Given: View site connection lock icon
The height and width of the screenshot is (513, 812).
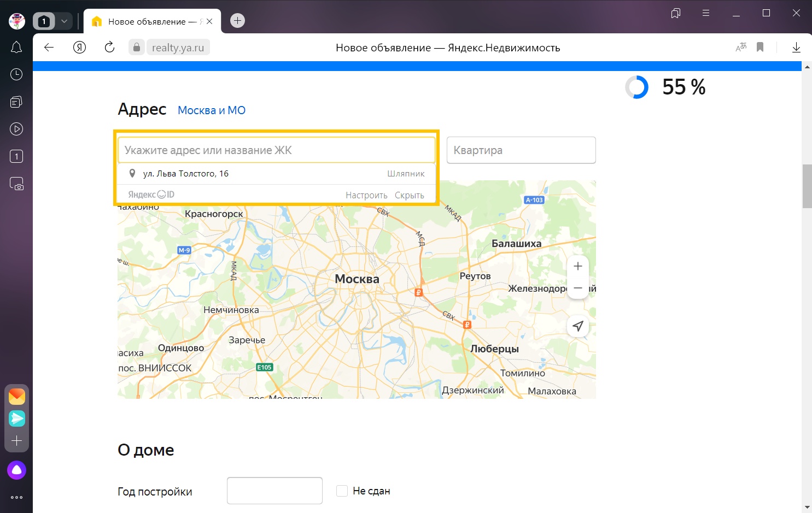Looking at the screenshot, I should (x=137, y=48).
